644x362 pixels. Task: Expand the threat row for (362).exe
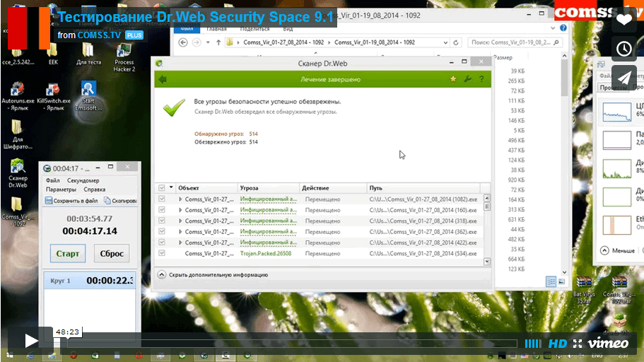click(x=180, y=232)
